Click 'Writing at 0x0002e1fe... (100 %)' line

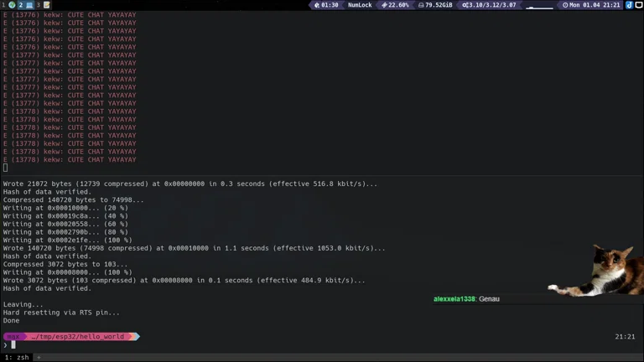pos(67,240)
